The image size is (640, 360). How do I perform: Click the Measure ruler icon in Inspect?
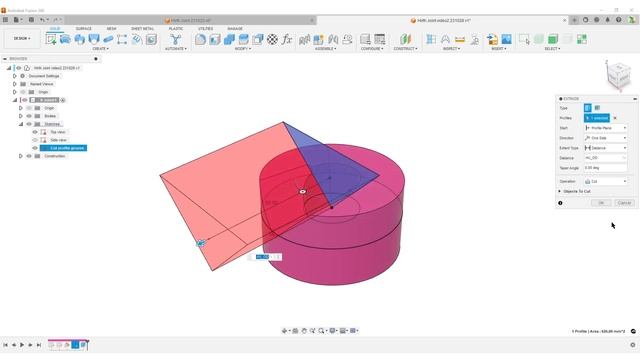[x=460, y=39]
